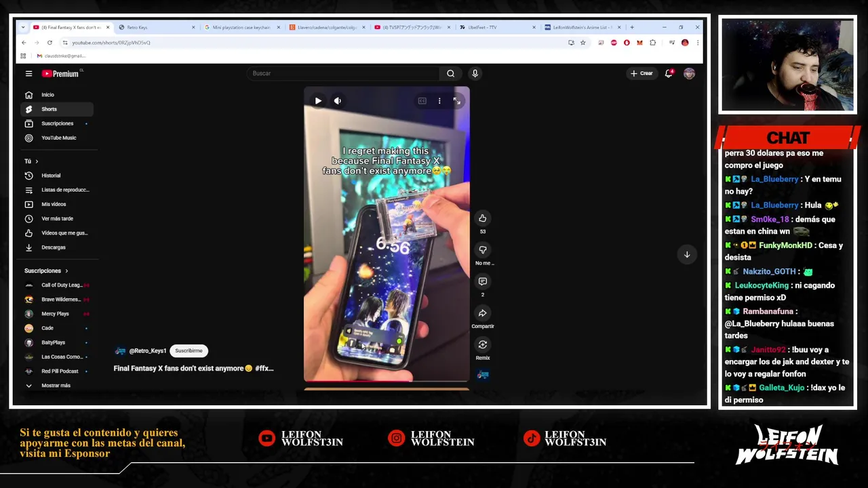Screen dimensions: 868x488
Task: Play the Short video
Action: coord(318,101)
